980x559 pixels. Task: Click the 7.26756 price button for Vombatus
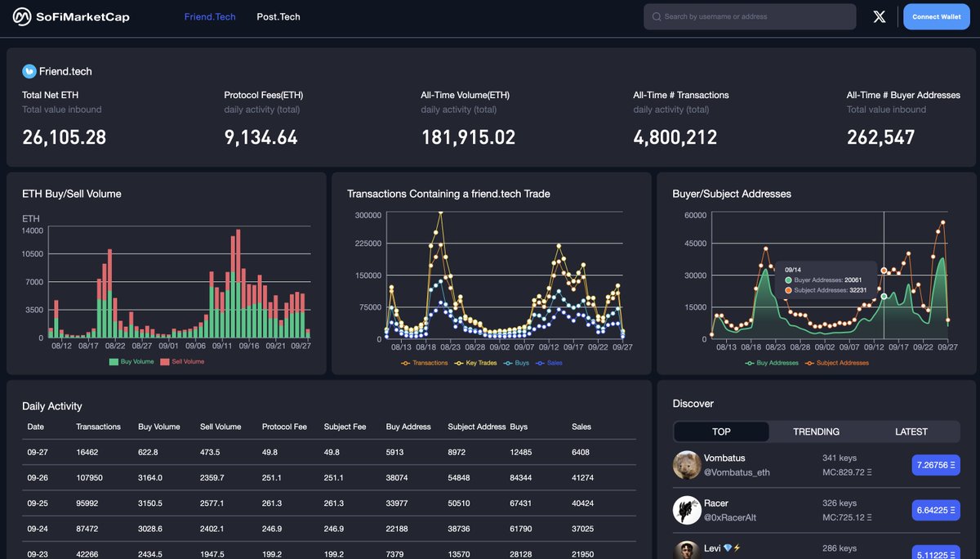pyautogui.click(x=936, y=465)
